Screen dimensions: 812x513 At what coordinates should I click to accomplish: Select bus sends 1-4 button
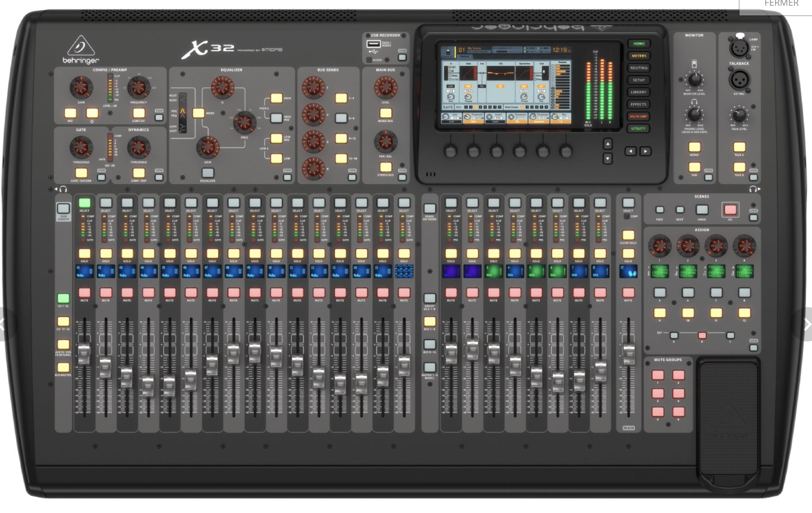[x=341, y=98]
